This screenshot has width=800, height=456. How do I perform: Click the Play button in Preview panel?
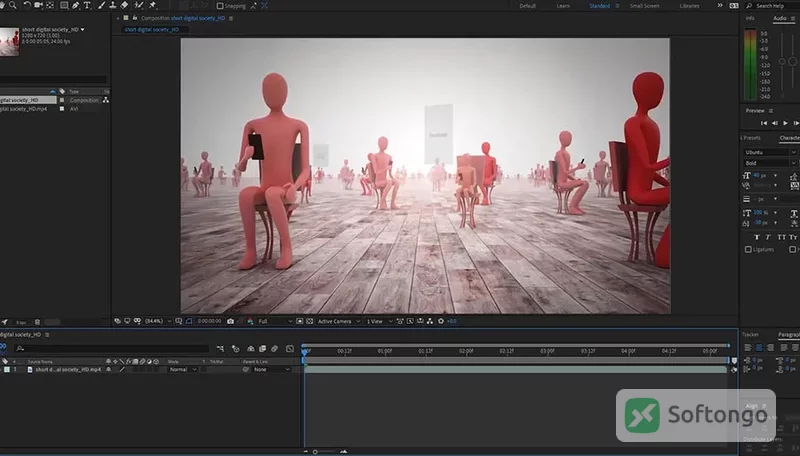point(785,123)
